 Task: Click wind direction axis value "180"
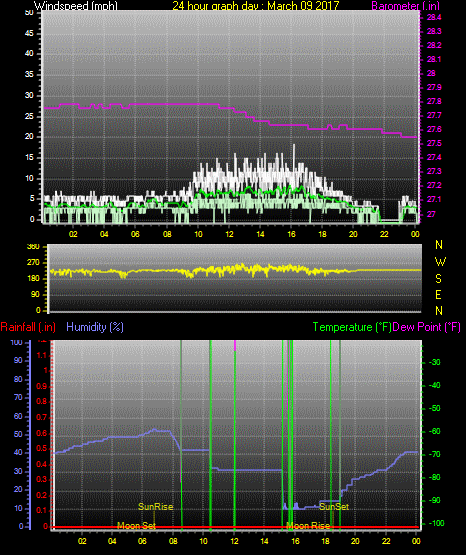pyautogui.click(x=33, y=279)
